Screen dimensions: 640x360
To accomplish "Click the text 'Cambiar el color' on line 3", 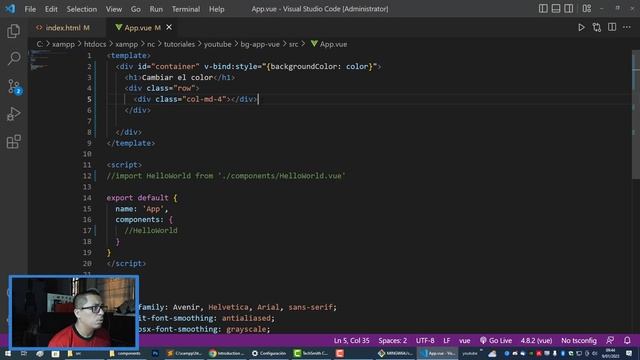I will pyautogui.click(x=177, y=77).
